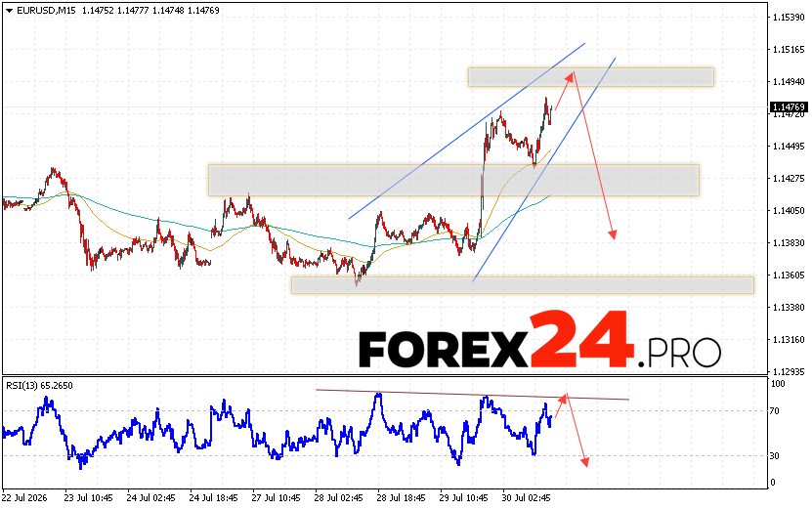
Task: Select the RSI(13) 65.2650 indicator label
Action: (x=39, y=386)
